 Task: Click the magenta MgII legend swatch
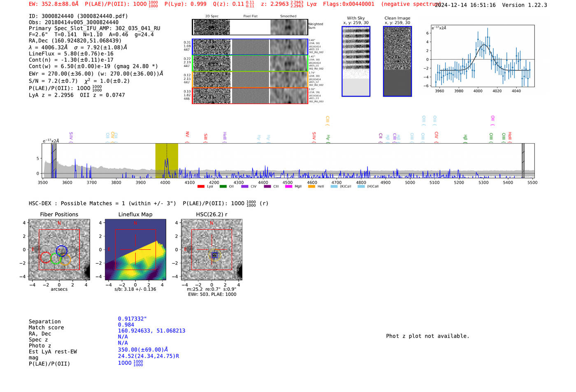coord(288,186)
